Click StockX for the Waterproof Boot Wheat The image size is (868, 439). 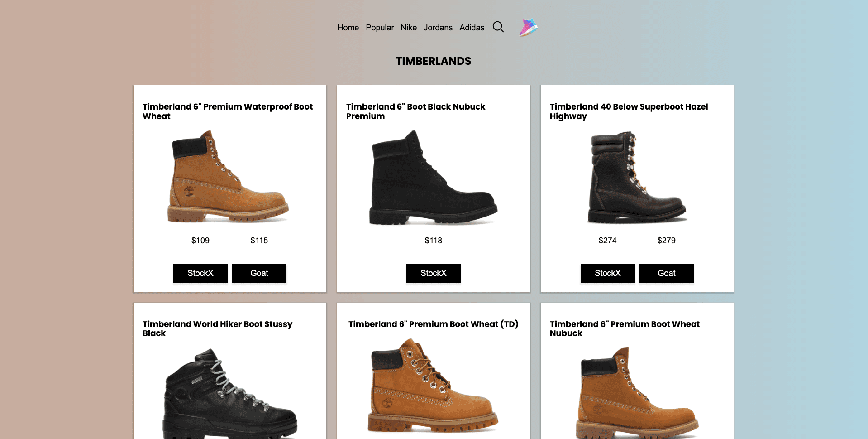coord(200,273)
